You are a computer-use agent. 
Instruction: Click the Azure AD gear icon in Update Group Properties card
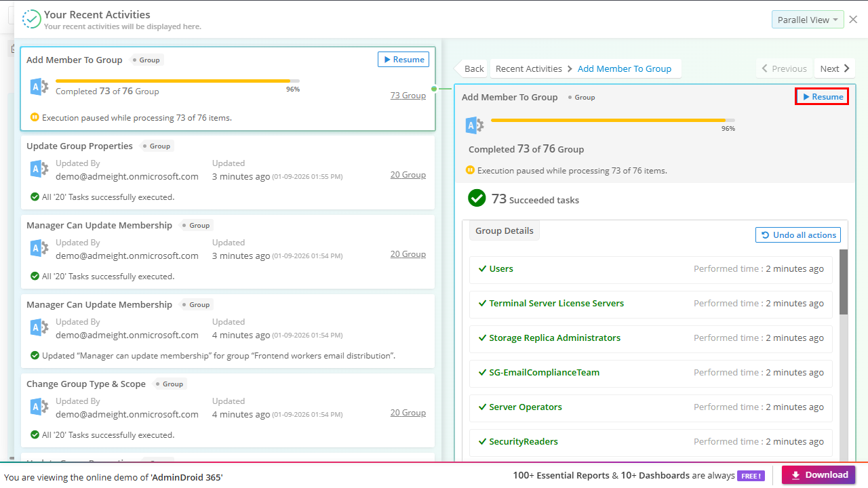point(39,169)
